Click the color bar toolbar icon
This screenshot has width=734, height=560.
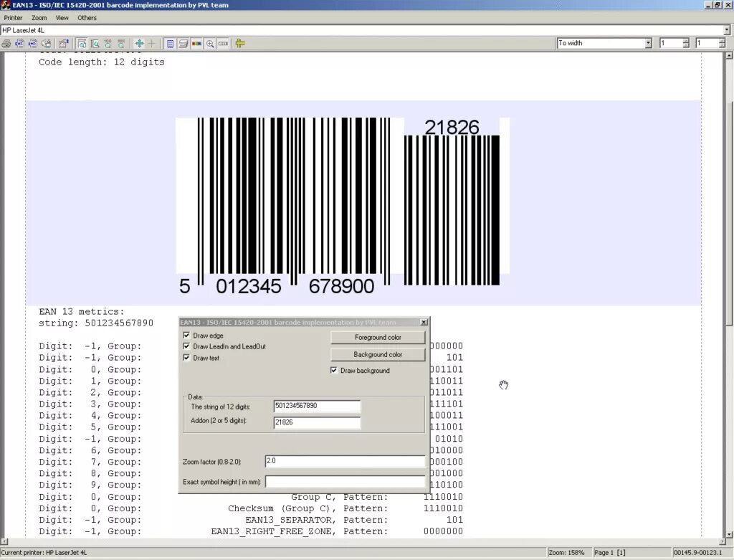(196, 44)
